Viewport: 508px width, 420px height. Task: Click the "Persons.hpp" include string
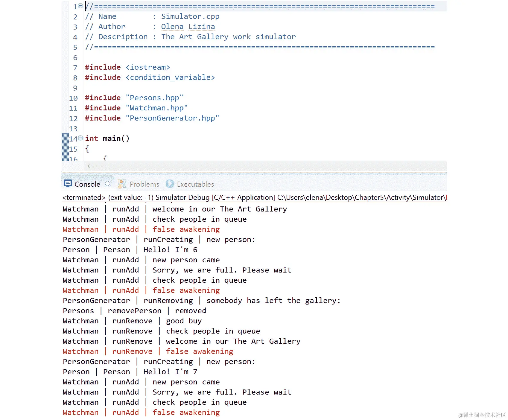[x=154, y=98]
